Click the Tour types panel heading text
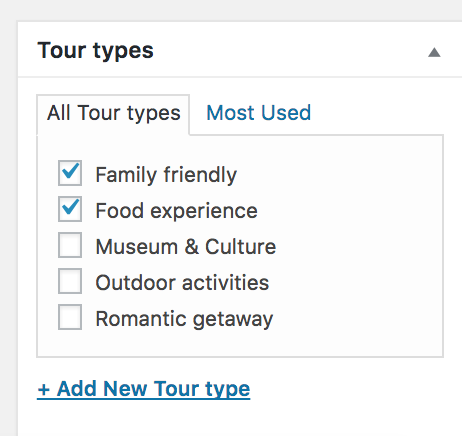The height and width of the screenshot is (436, 462). point(95,51)
